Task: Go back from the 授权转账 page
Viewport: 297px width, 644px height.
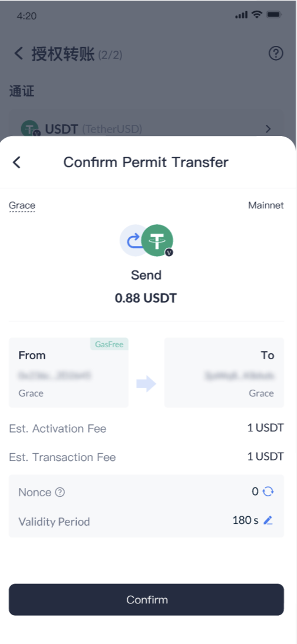Action: pos(18,54)
